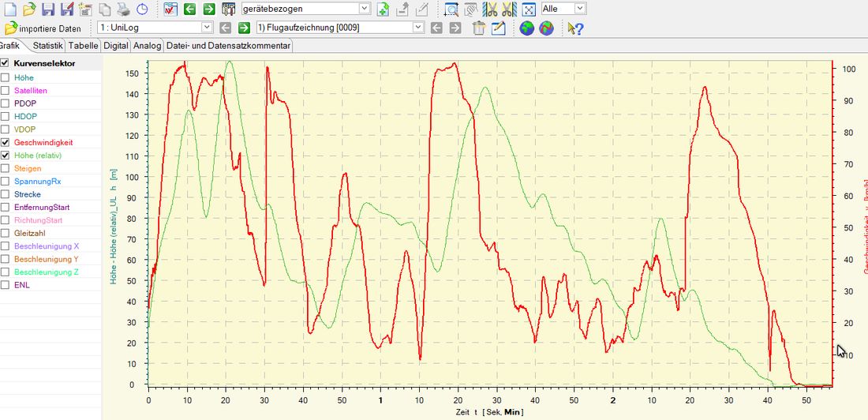Switch to the Statistik tab
Screen dimensions: 868x420
(x=47, y=46)
